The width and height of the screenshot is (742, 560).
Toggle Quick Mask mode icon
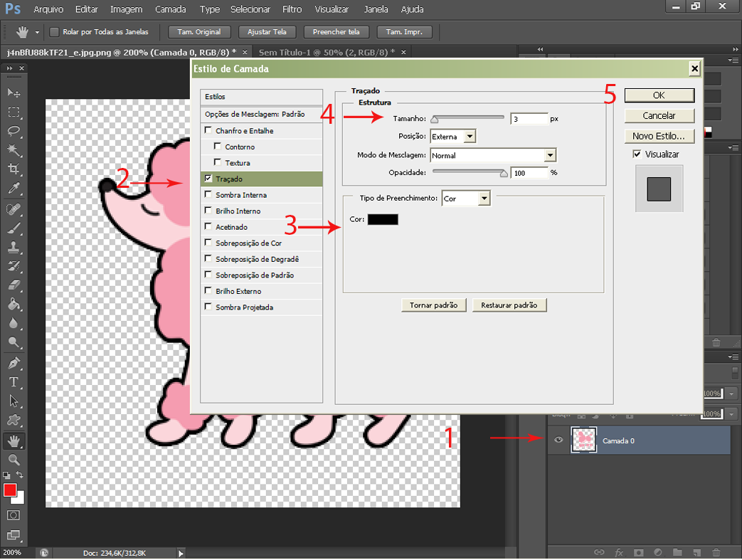click(x=14, y=515)
